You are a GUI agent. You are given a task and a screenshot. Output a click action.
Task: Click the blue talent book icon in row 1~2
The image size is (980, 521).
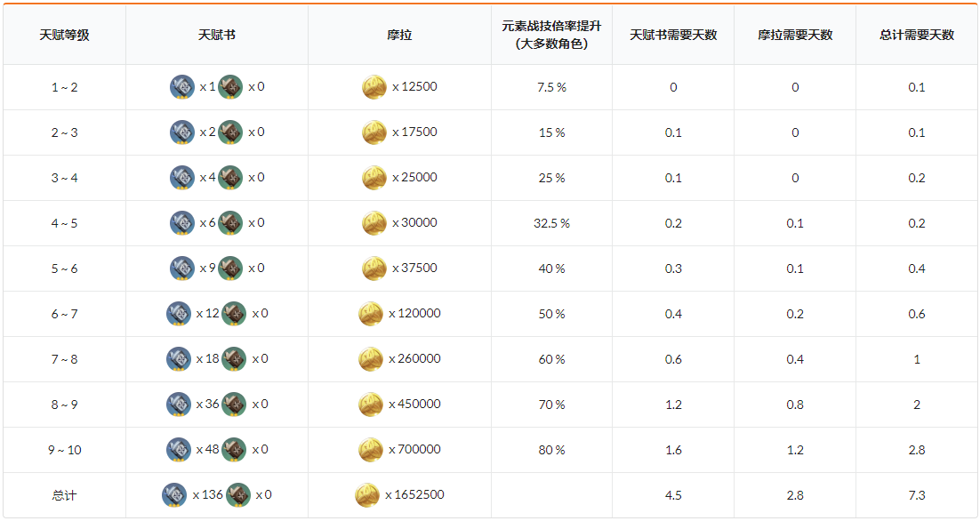tap(182, 87)
